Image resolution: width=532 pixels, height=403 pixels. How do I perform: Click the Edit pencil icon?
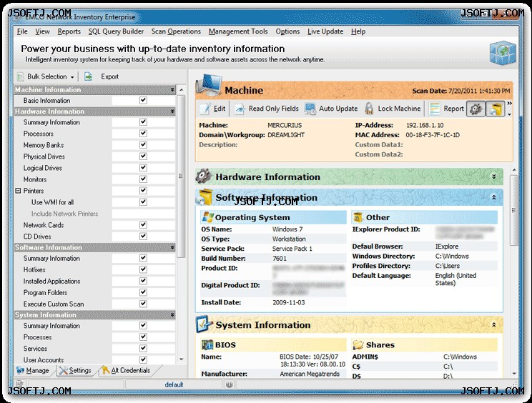[x=205, y=109]
